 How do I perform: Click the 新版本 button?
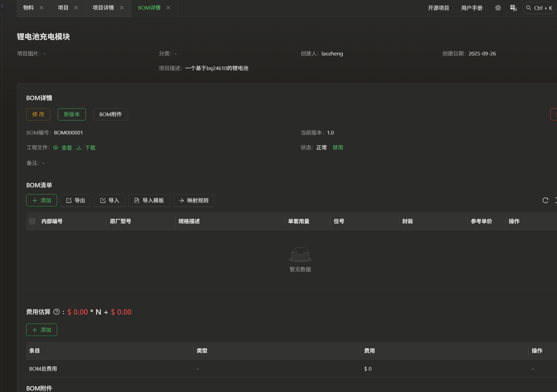click(x=72, y=114)
